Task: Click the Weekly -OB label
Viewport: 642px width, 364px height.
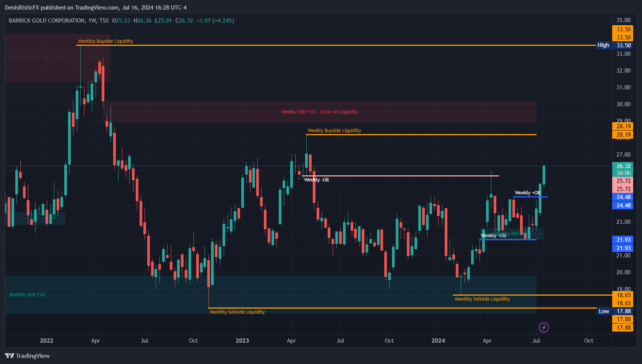Action: coord(317,180)
